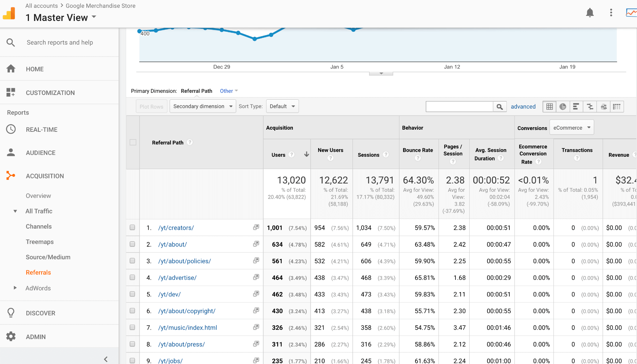Toggle the select-all rows checkbox
Screen dimensions: 637x364
(x=133, y=142)
